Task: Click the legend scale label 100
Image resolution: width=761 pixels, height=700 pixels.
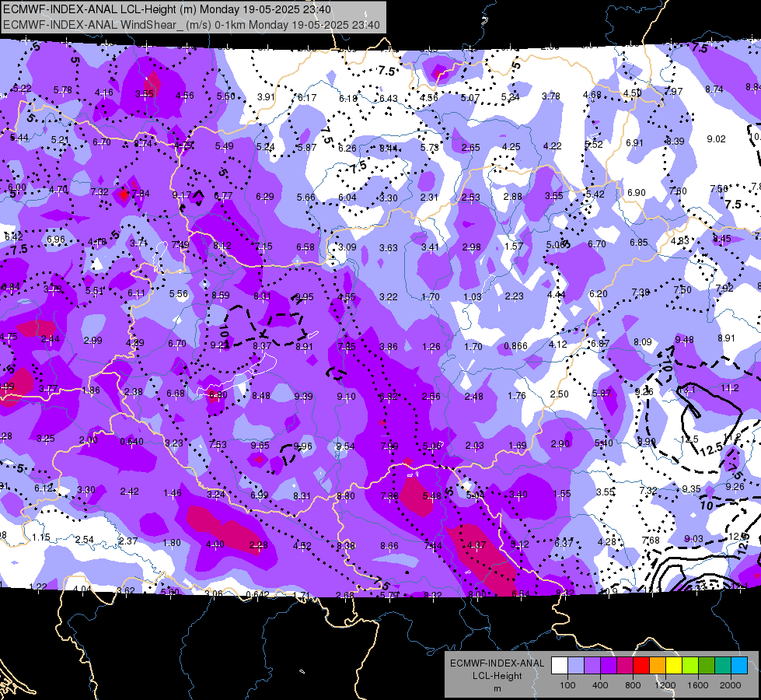Action: click(x=567, y=685)
